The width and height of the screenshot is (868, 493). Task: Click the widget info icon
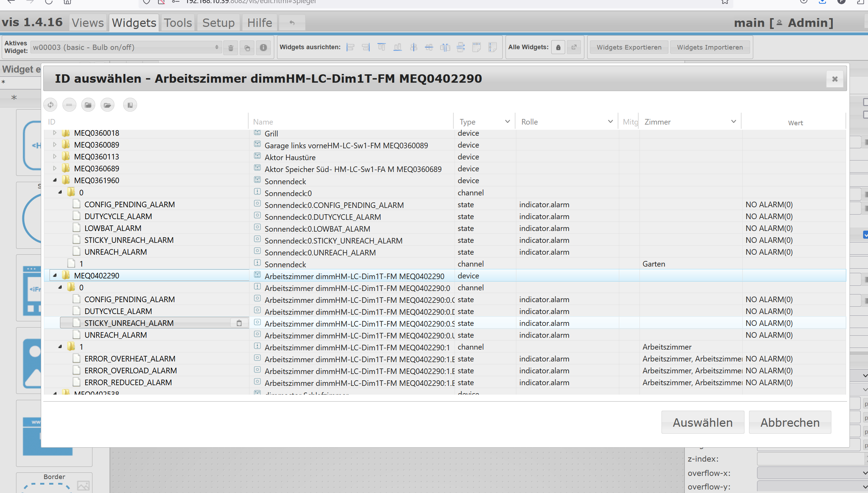tap(263, 47)
